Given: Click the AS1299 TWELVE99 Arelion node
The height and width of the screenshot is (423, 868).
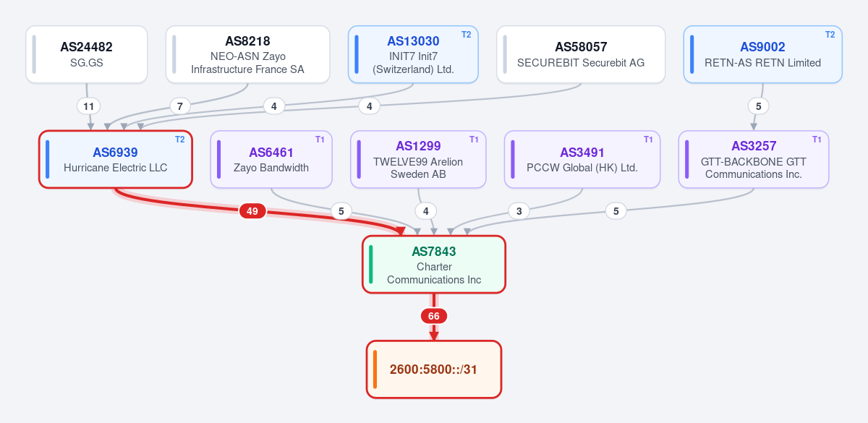Looking at the screenshot, I should (418, 159).
